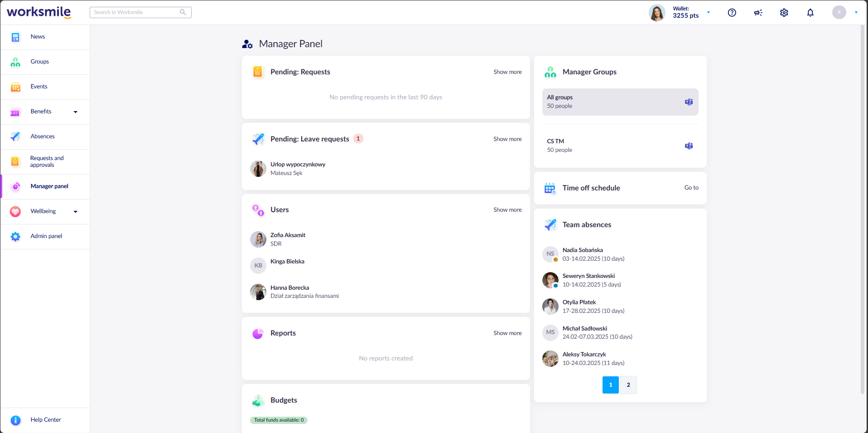Select the Groups icon in the sidebar
Screen dimensions: 868x433
[15, 62]
